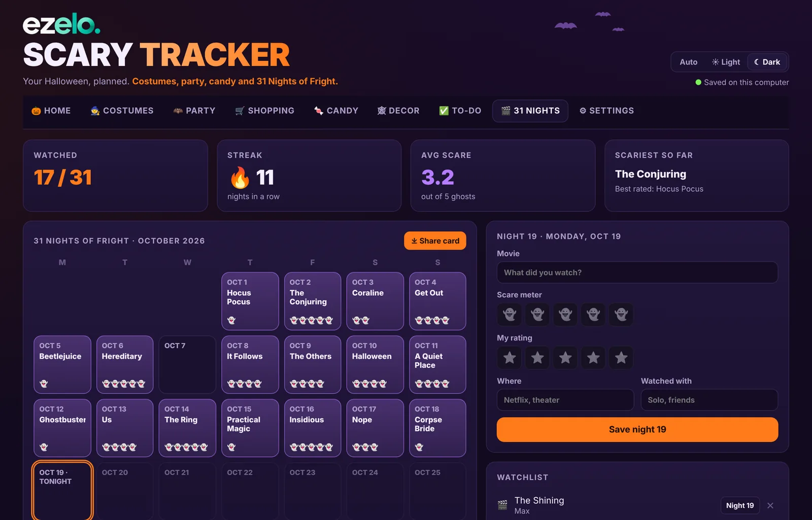Switch theme to Dark

767,62
